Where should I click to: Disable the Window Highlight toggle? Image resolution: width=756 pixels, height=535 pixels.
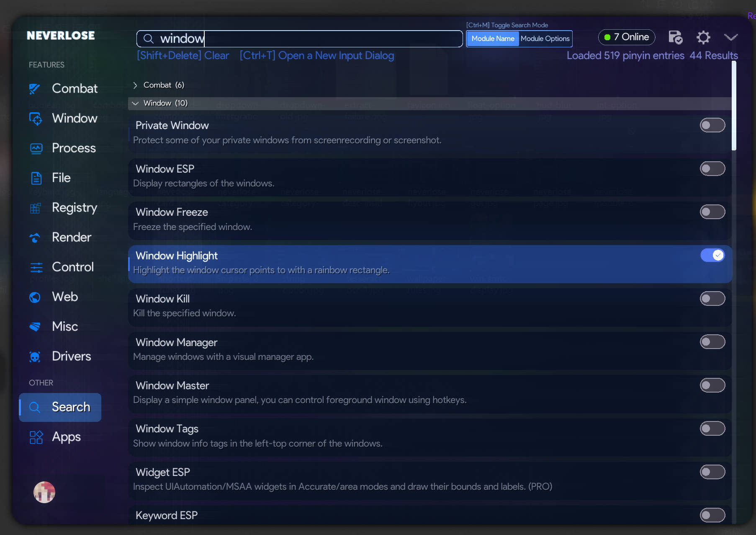(712, 255)
